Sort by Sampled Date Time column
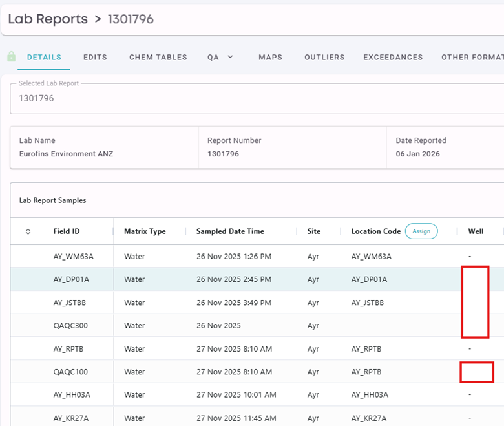Viewport: 504px width, 426px height. [x=230, y=231]
